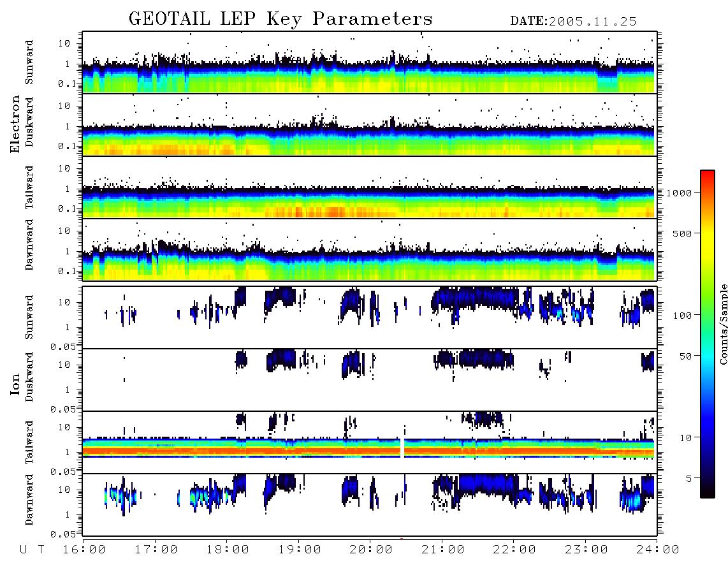Click the 0.1 tick of Electron Sunward panel

pos(67,84)
